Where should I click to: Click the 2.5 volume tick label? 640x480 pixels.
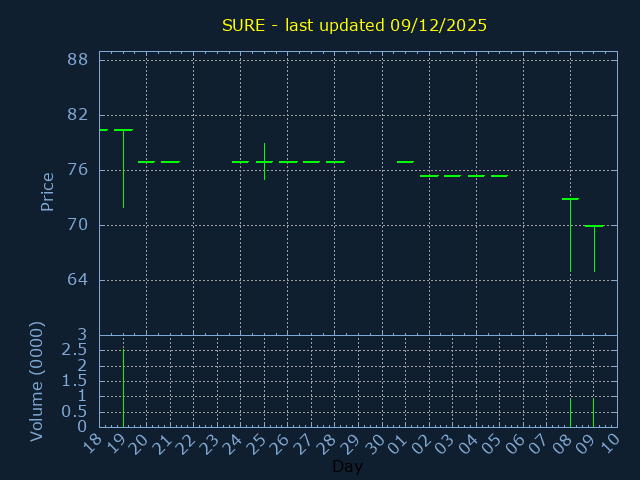tap(73, 349)
